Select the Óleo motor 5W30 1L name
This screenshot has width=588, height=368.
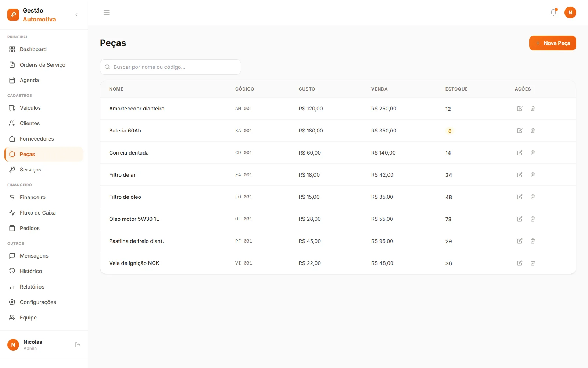coord(134,219)
